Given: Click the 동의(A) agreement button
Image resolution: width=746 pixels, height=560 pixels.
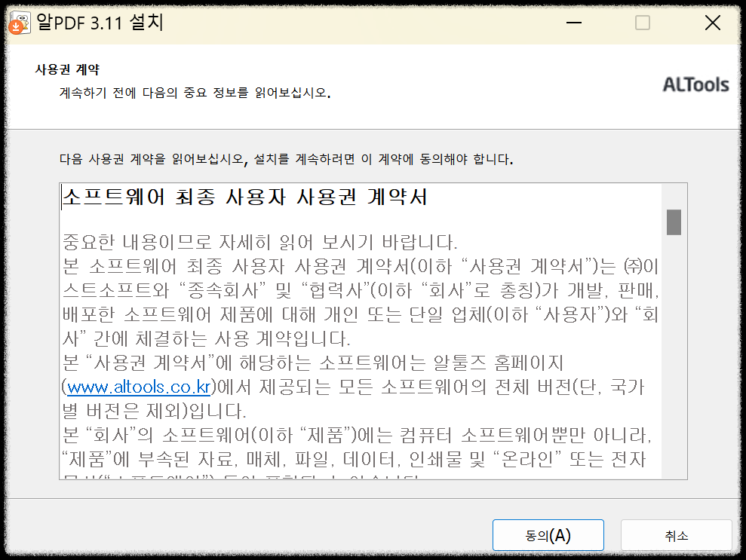Looking at the screenshot, I should (548, 535).
